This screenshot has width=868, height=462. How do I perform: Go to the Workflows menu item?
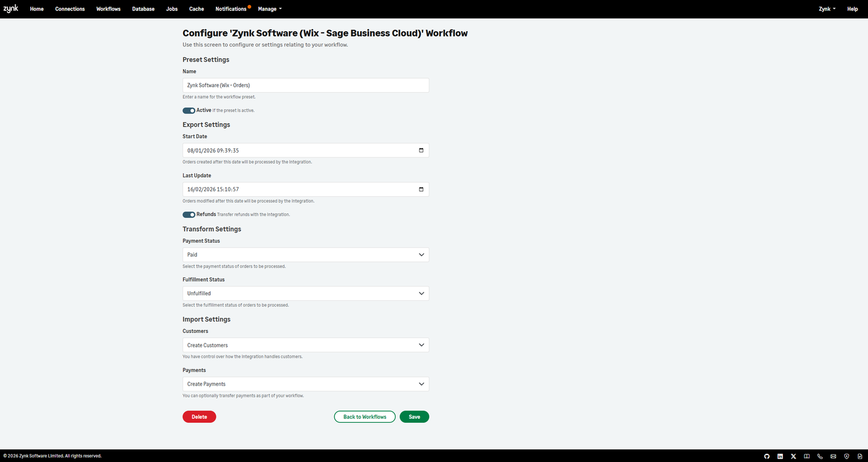pos(108,9)
